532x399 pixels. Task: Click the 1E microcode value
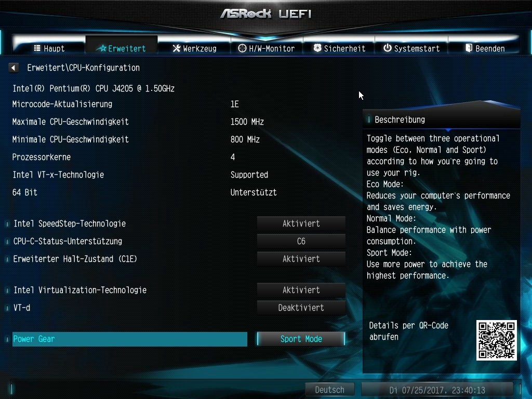click(x=234, y=104)
